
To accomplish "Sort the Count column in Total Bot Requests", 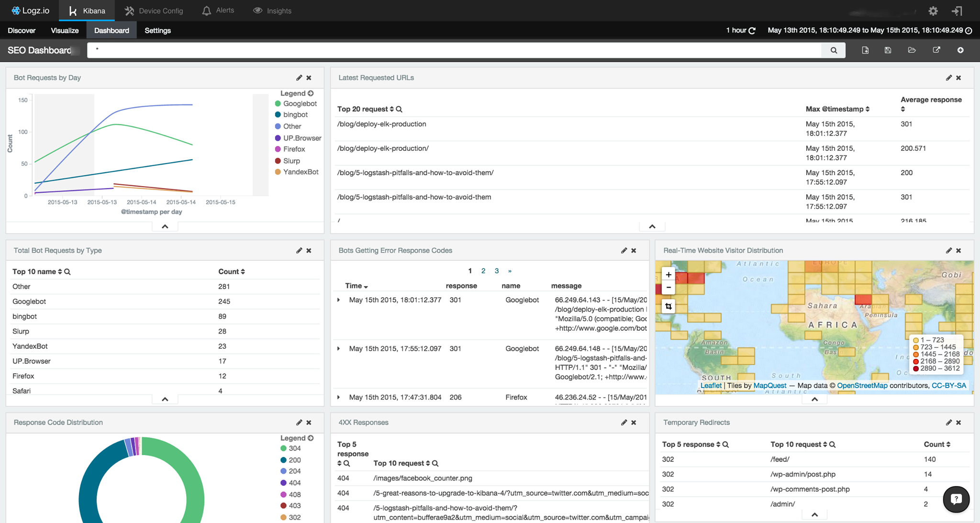I will tap(232, 271).
